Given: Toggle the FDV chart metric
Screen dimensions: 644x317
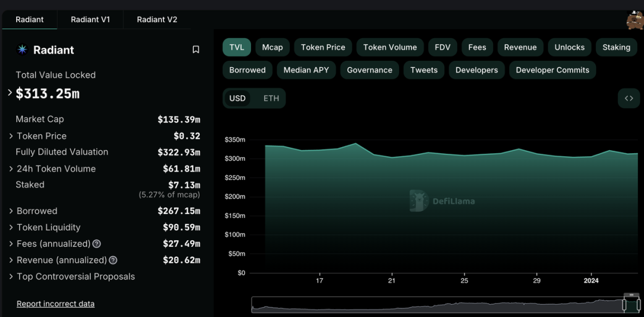Looking at the screenshot, I should coord(442,47).
